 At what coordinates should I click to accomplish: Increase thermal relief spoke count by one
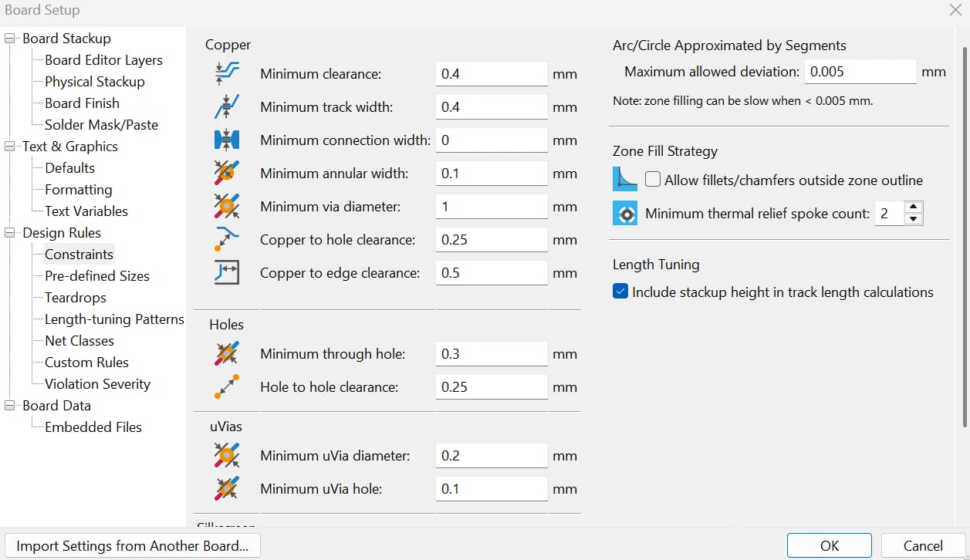point(914,207)
